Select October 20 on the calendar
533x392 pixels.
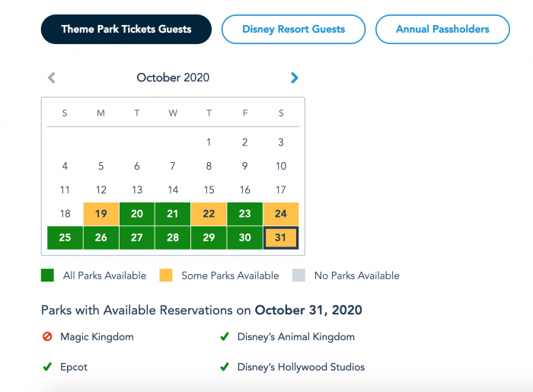tap(137, 214)
